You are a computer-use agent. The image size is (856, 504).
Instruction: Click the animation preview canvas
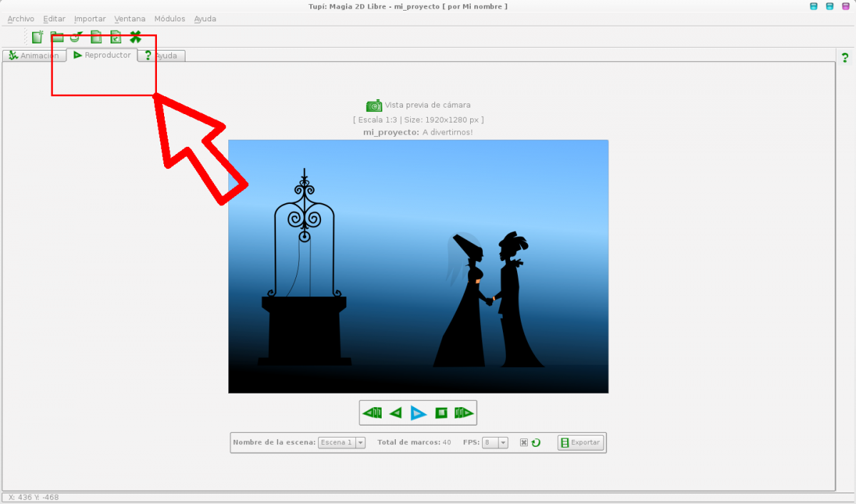(x=418, y=266)
